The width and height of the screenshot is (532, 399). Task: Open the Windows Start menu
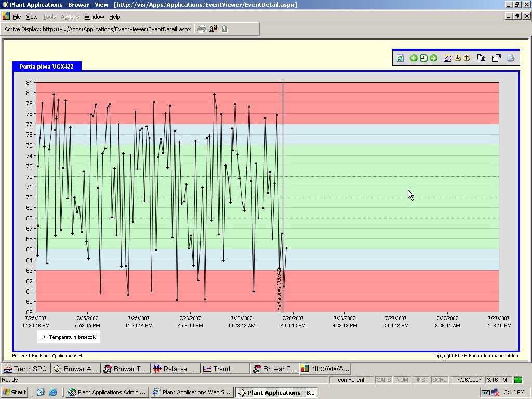[x=14, y=392]
